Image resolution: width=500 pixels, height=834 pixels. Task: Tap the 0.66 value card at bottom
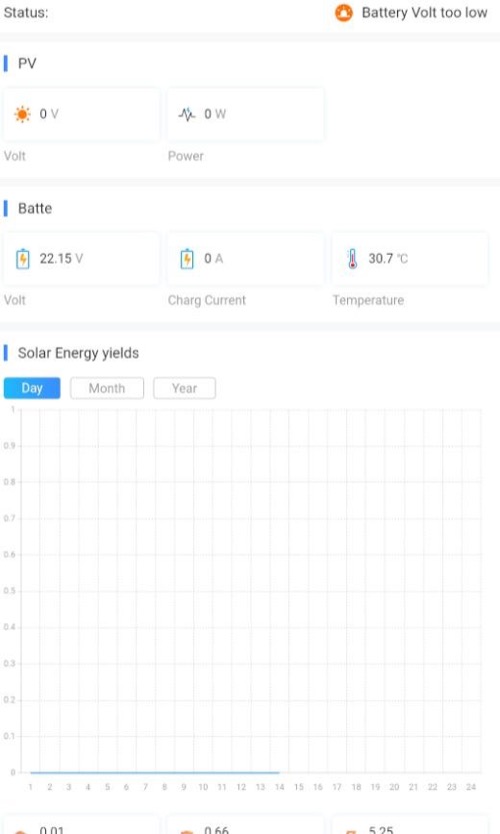[x=245, y=824]
